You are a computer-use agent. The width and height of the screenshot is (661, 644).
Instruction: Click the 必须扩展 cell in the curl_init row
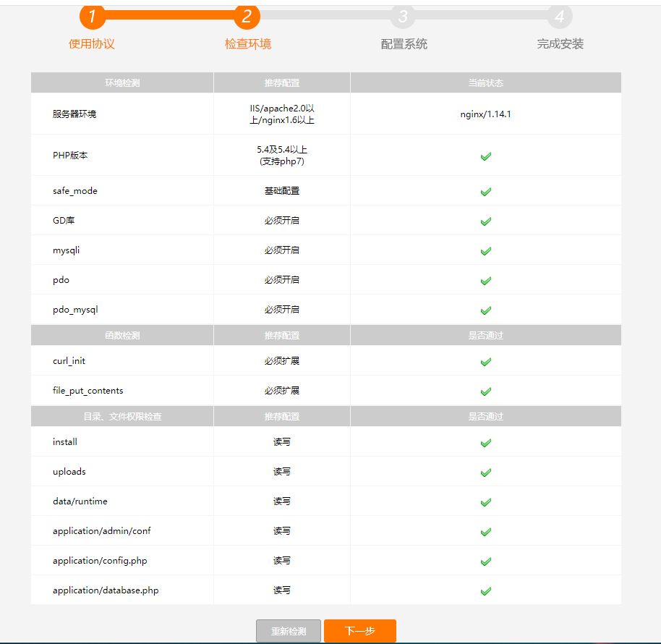point(282,360)
